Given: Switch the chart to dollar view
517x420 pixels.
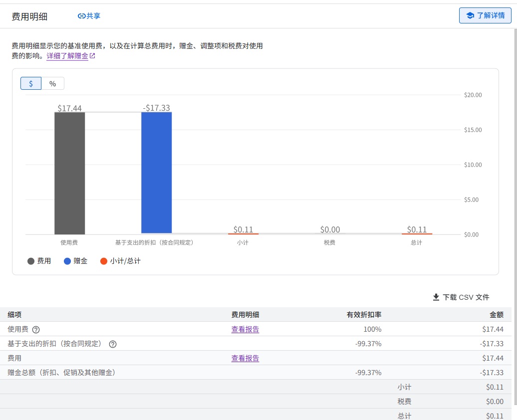Looking at the screenshot, I should pyautogui.click(x=31, y=83).
